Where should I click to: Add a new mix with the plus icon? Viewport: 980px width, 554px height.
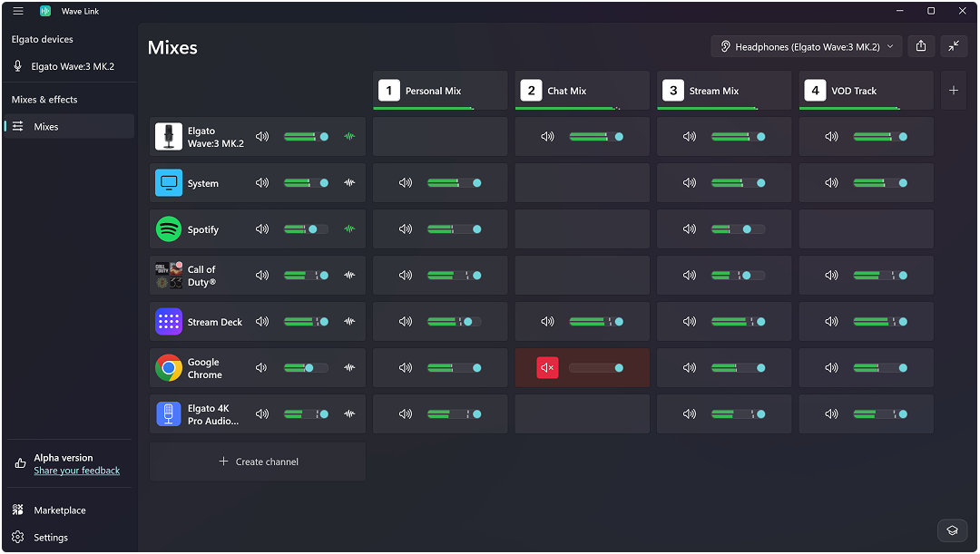pyautogui.click(x=954, y=91)
